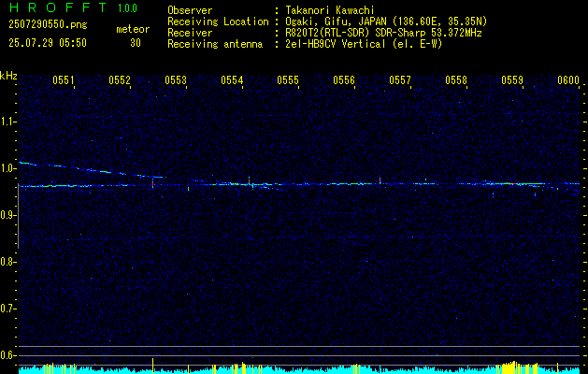This screenshot has width=588, height=374.
Task: Click the Receiving Location label
Action: pyautogui.click(x=218, y=22)
